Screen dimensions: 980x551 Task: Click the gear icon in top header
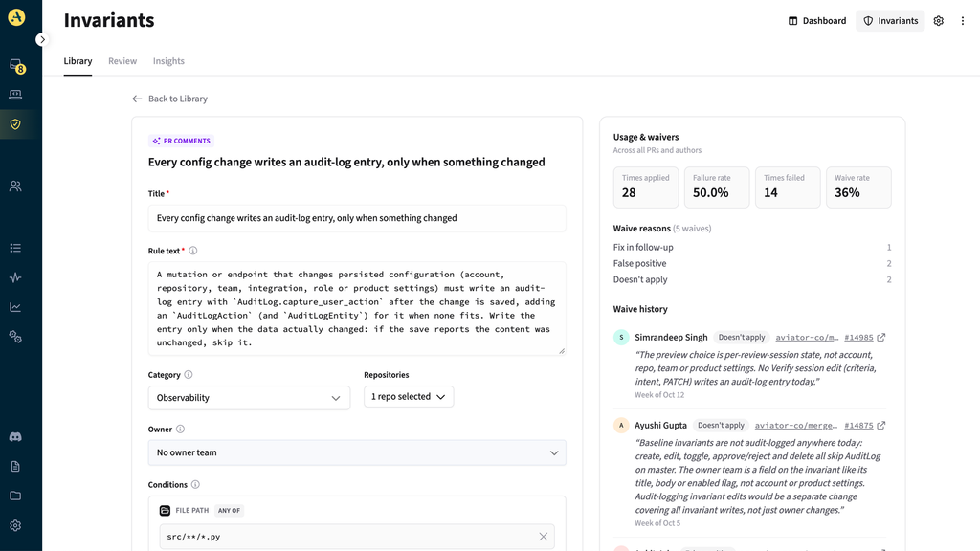tap(939, 21)
